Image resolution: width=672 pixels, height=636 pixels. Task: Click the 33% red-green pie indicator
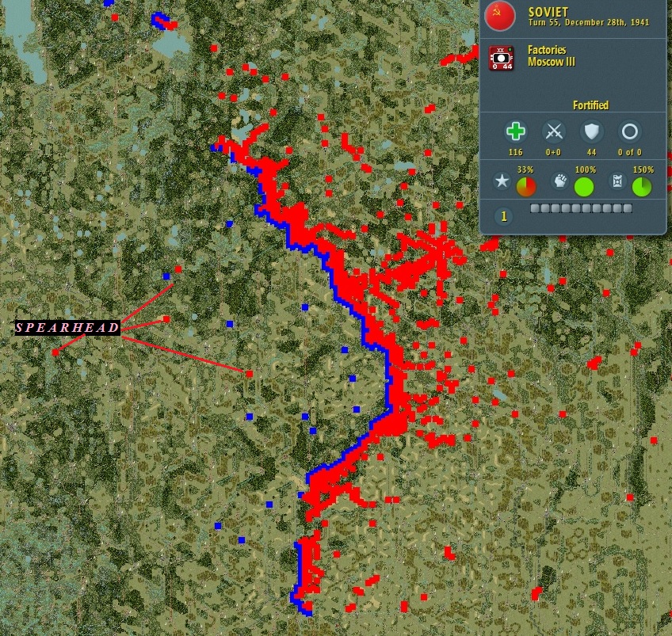tap(526, 187)
